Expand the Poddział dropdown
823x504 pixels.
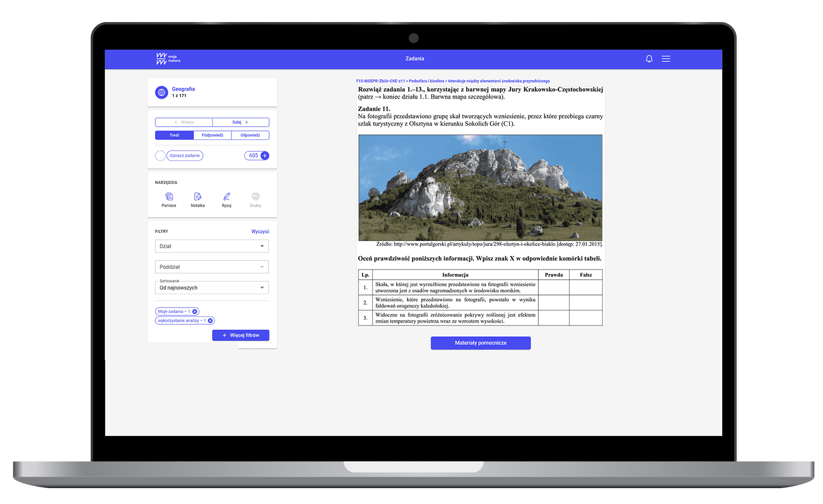click(x=212, y=267)
